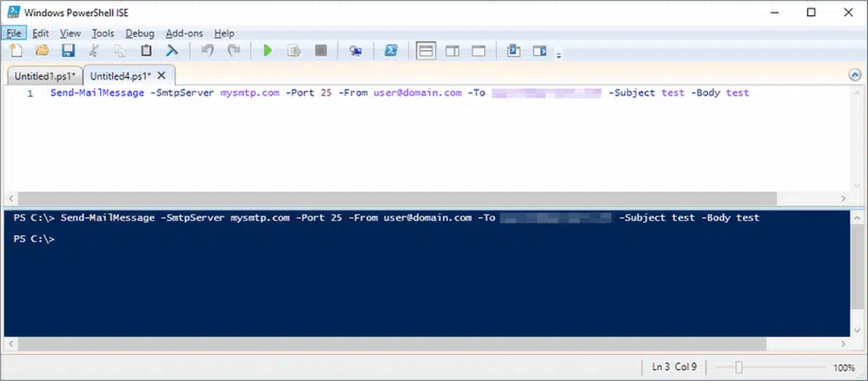The width and height of the screenshot is (868, 381).
Task: Click line number 1 in editor gutter
Action: tap(31, 93)
